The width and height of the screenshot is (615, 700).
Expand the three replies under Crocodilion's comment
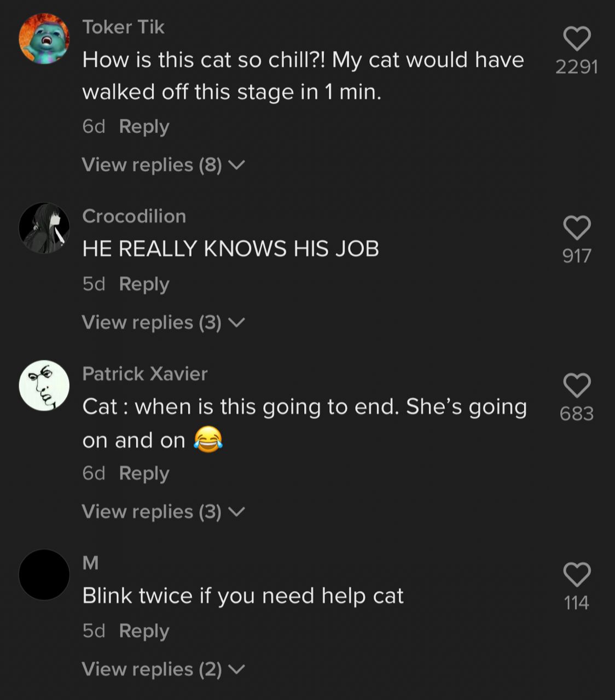(x=163, y=322)
